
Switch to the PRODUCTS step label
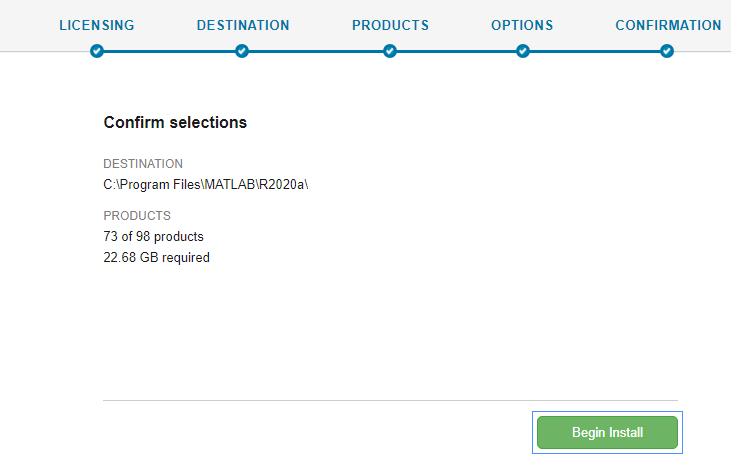pyautogui.click(x=390, y=25)
